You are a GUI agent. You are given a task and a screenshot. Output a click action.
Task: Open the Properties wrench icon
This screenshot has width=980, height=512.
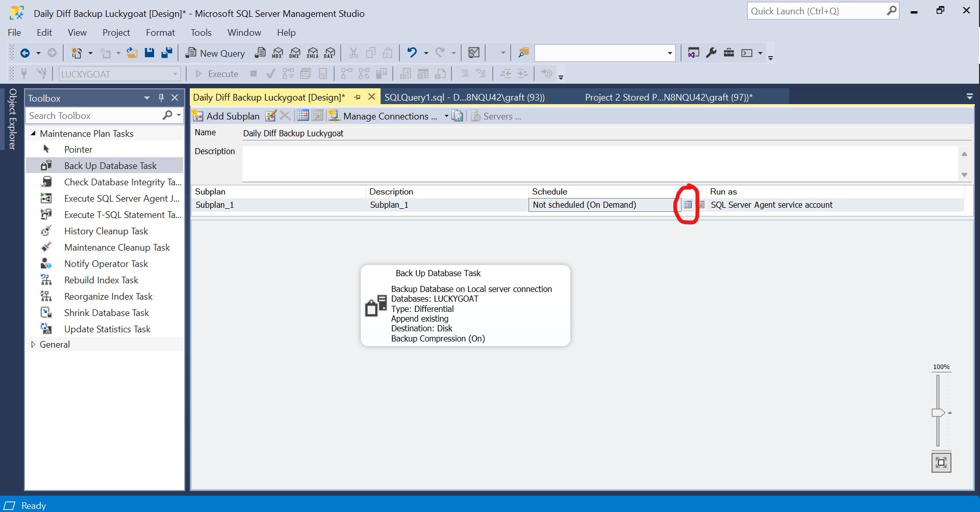pos(711,53)
